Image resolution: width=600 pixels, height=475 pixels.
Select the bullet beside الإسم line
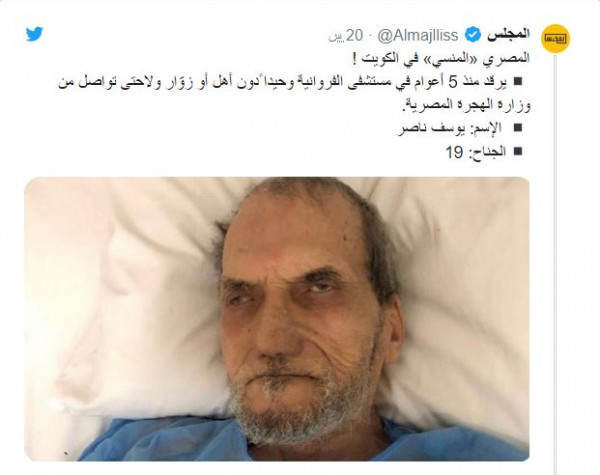pos(518,128)
